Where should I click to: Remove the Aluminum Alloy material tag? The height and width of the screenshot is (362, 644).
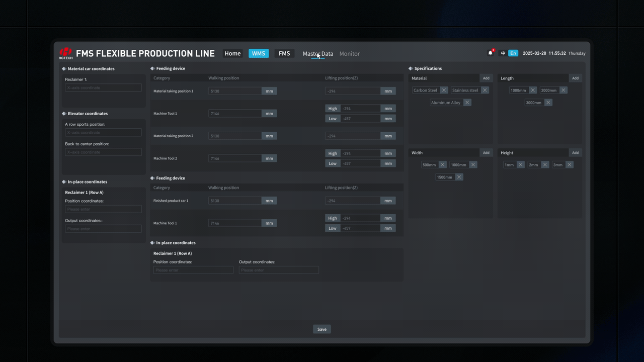coord(467,103)
